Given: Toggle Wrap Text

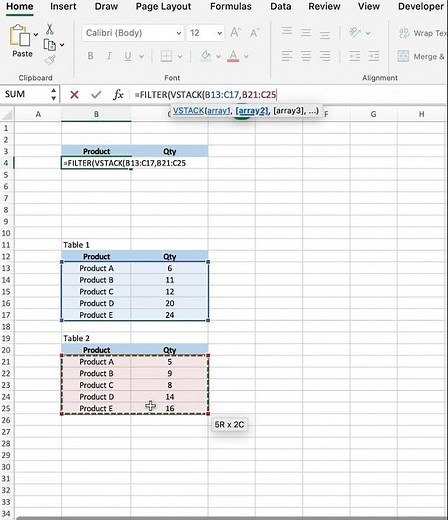Looking at the screenshot, I should (423, 33).
